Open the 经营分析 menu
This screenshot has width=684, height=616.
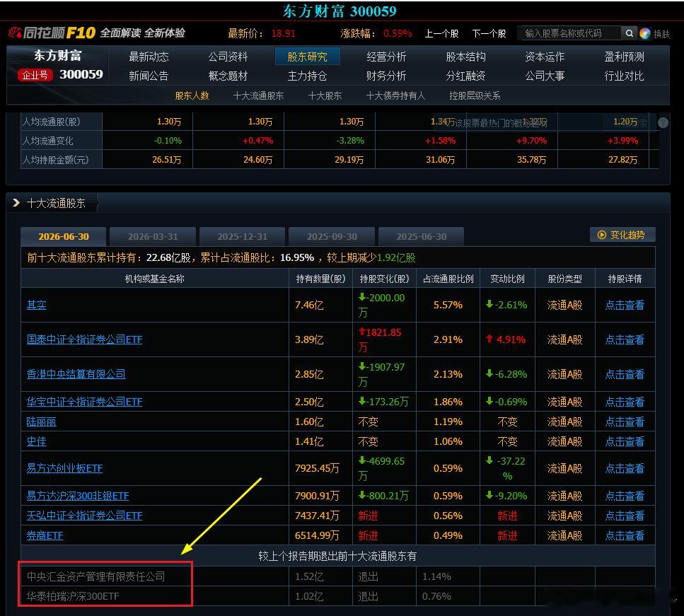(386, 57)
